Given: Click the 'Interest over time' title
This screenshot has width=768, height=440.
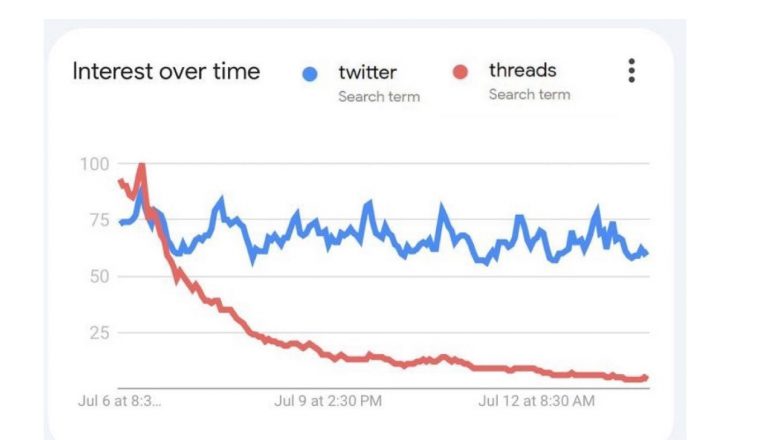Looking at the screenshot, I should [166, 72].
